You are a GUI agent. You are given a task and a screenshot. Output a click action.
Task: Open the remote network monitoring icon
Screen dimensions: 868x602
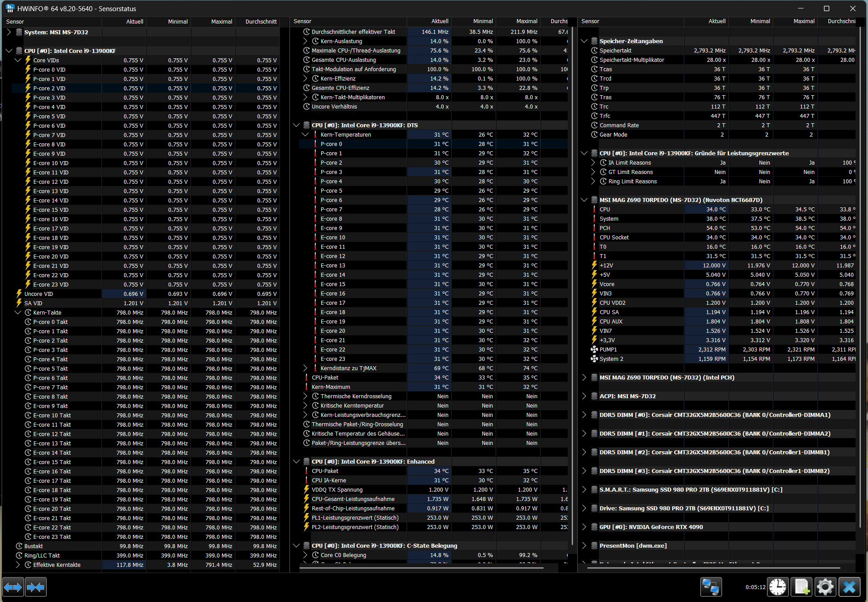[x=711, y=587]
